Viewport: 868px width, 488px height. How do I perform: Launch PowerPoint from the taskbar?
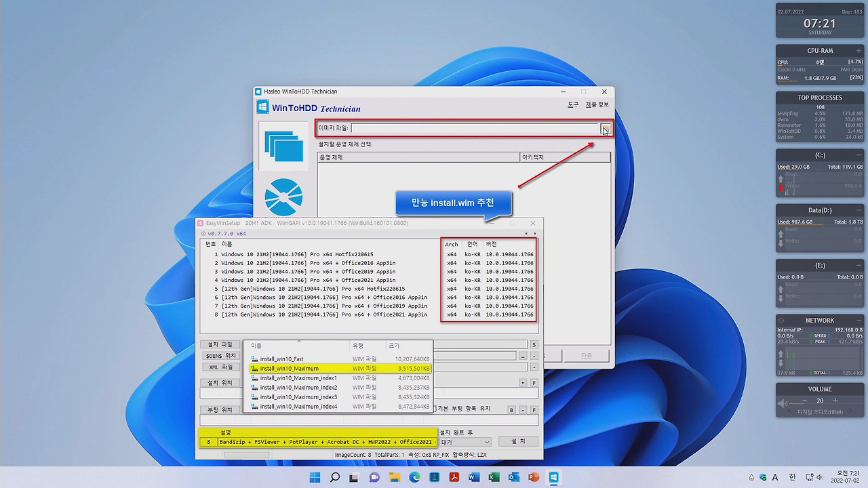point(534,477)
